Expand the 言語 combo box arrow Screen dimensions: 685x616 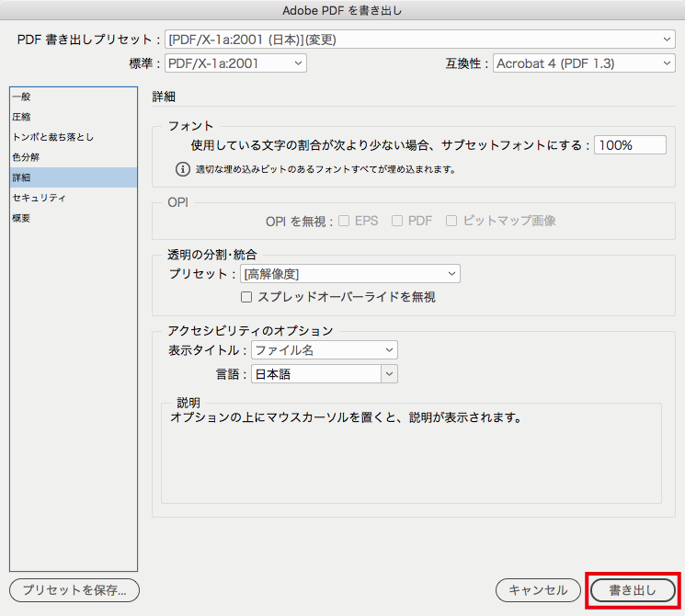(389, 374)
